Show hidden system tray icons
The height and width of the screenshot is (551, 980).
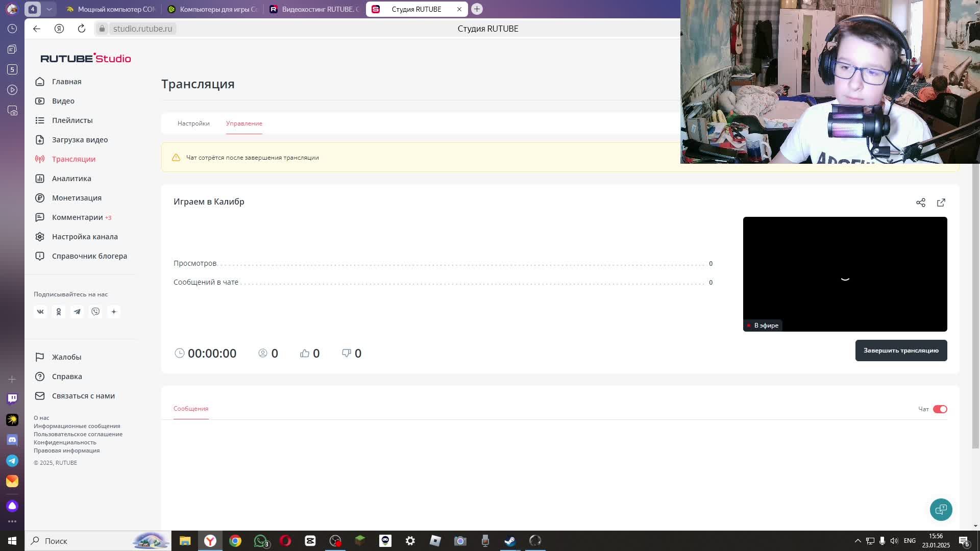857,541
